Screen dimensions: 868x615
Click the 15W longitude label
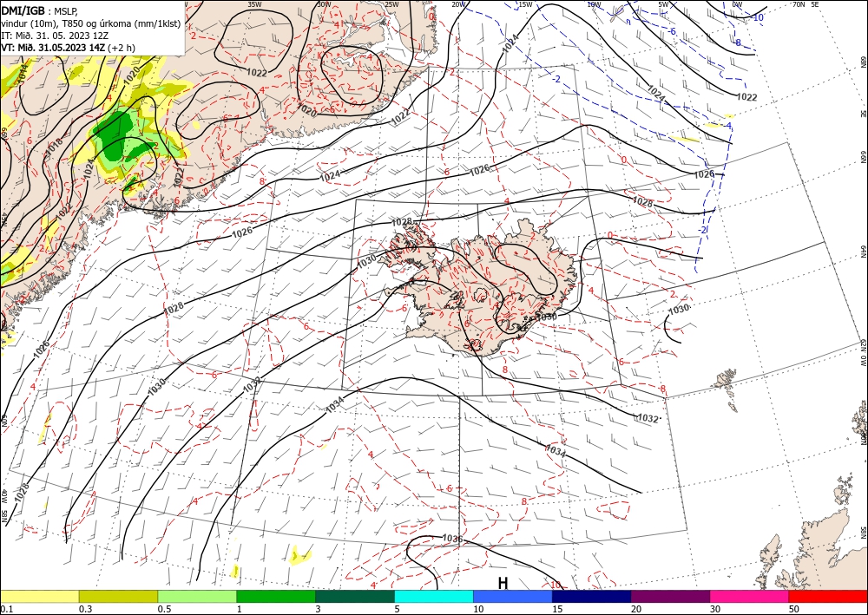pyautogui.click(x=525, y=4)
